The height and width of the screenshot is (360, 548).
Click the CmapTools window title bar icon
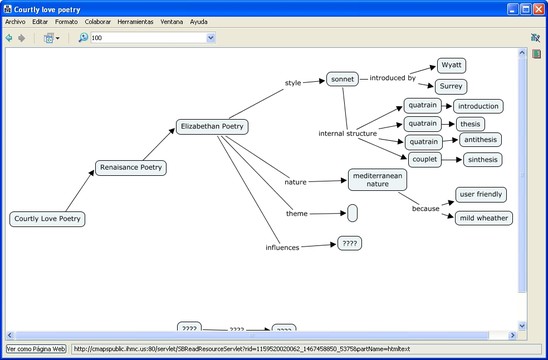pos(8,9)
